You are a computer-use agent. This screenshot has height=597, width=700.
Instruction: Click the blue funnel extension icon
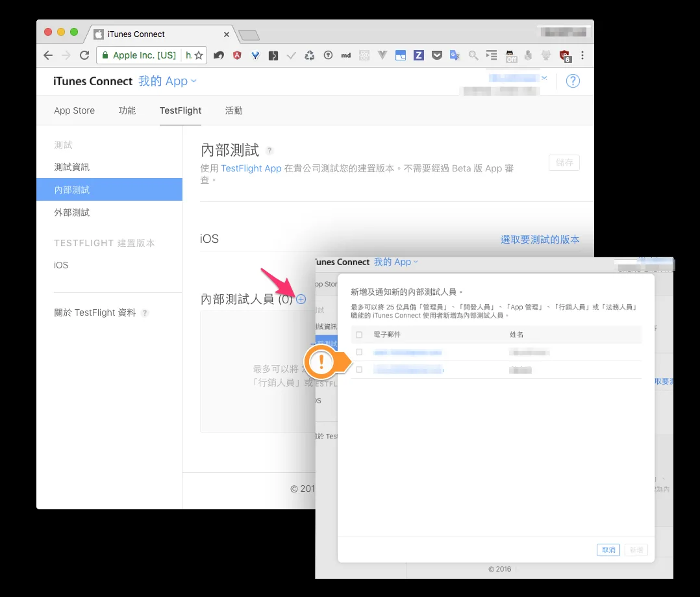255,55
